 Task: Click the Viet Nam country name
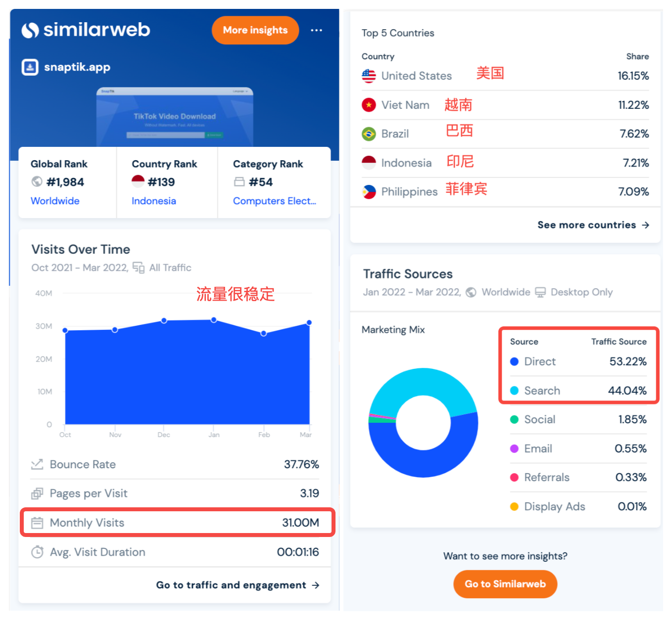[x=405, y=105]
